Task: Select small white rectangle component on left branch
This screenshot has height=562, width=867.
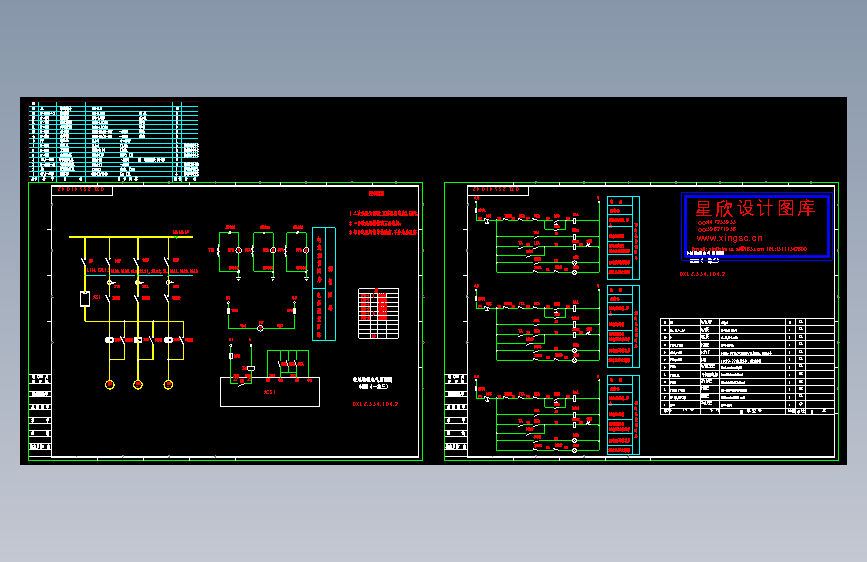Action: tap(85, 299)
